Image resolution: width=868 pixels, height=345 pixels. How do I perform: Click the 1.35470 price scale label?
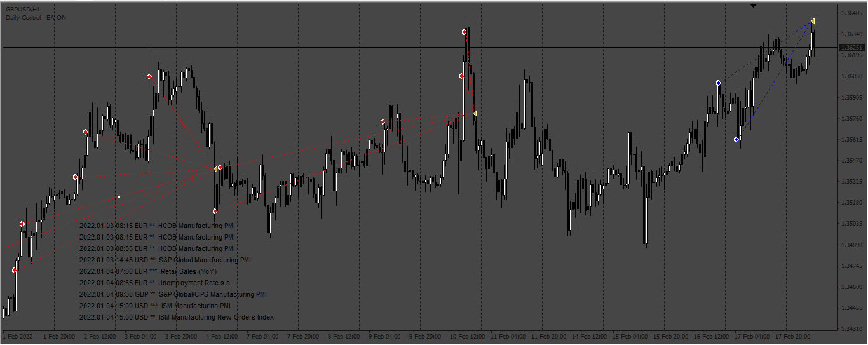tap(851, 161)
